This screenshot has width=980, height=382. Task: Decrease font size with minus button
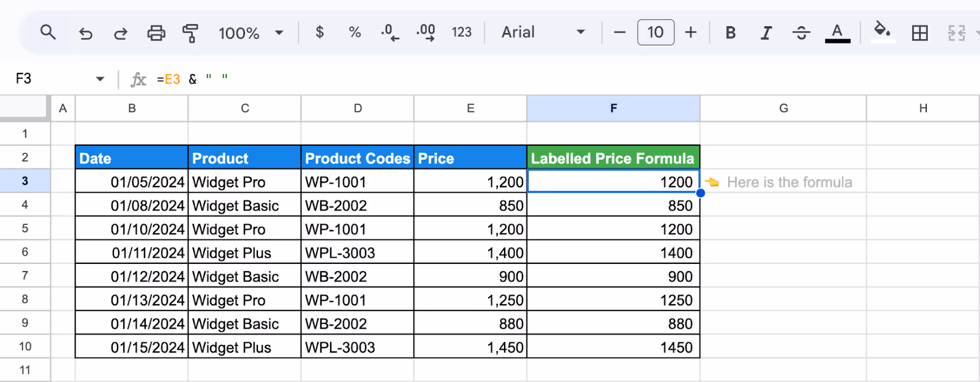[x=620, y=32]
